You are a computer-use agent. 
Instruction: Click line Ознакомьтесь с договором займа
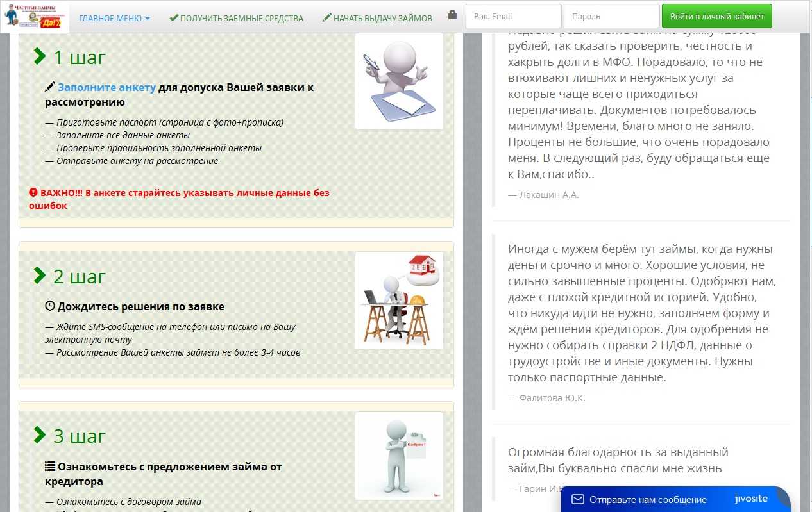pos(123,502)
